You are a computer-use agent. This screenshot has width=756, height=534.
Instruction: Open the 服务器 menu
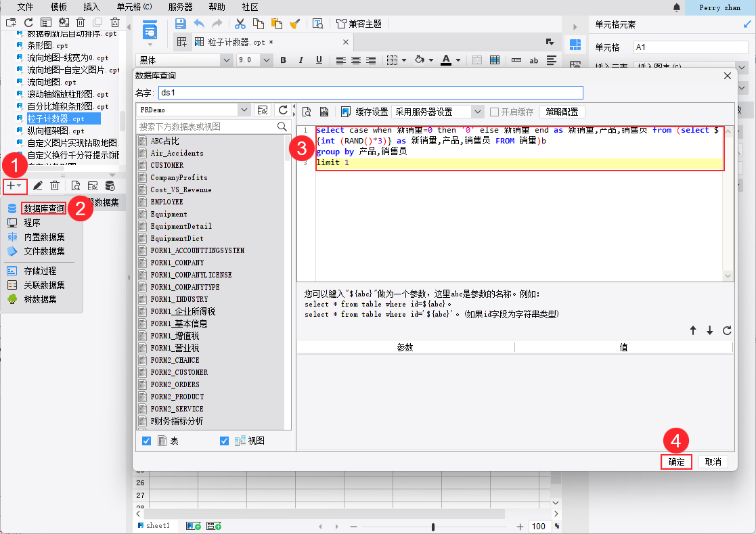click(181, 7)
